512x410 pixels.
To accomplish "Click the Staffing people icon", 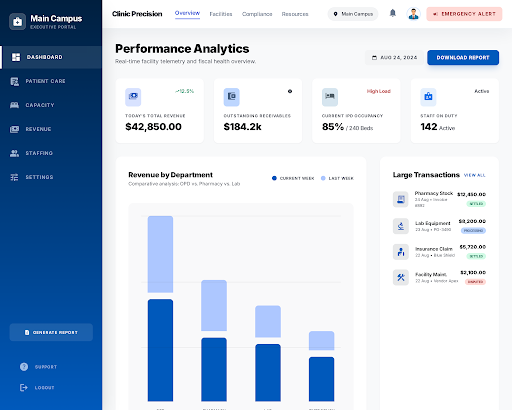I will (14, 153).
